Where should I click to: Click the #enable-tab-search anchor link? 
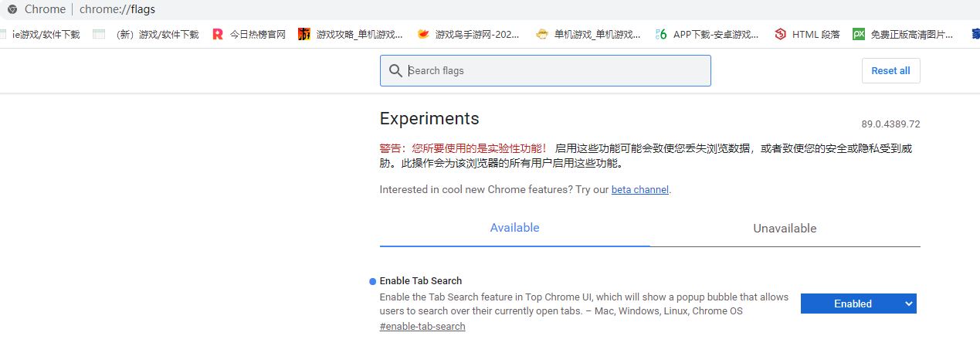coord(422,326)
